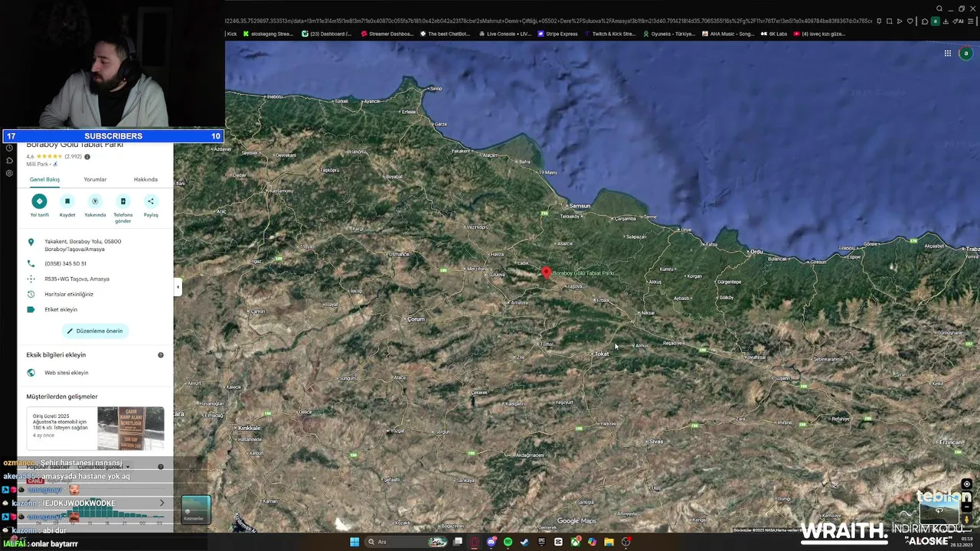Screen dimensions: 980x551
Task: Open the Opera GX taskbar icon
Action: [475, 542]
